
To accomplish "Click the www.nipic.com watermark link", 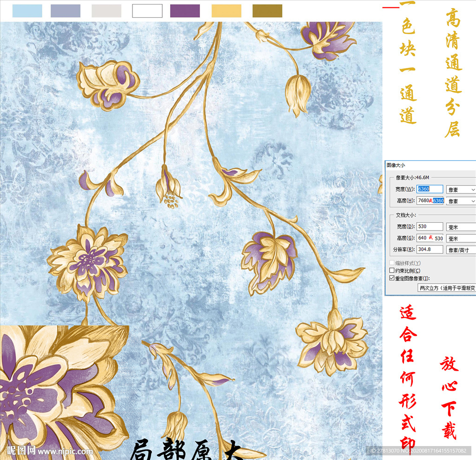I will click(65, 452).
